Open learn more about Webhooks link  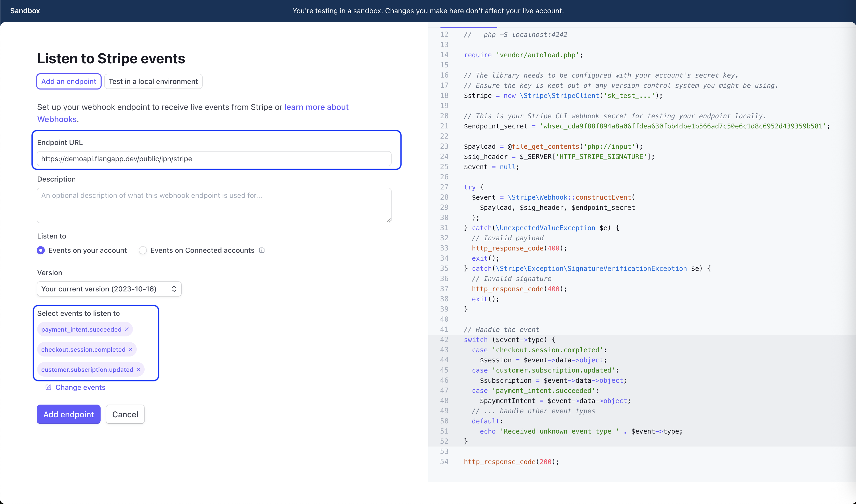316,107
